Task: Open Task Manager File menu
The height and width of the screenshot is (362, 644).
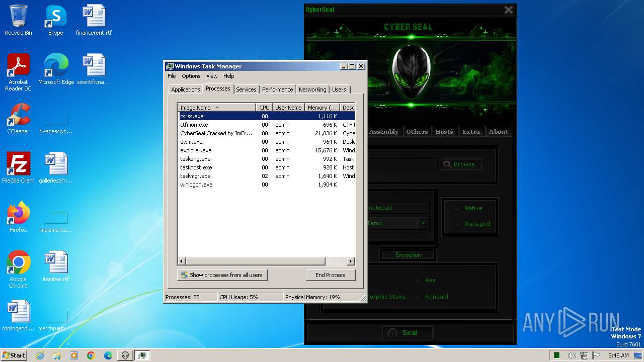Action: coord(172,76)
